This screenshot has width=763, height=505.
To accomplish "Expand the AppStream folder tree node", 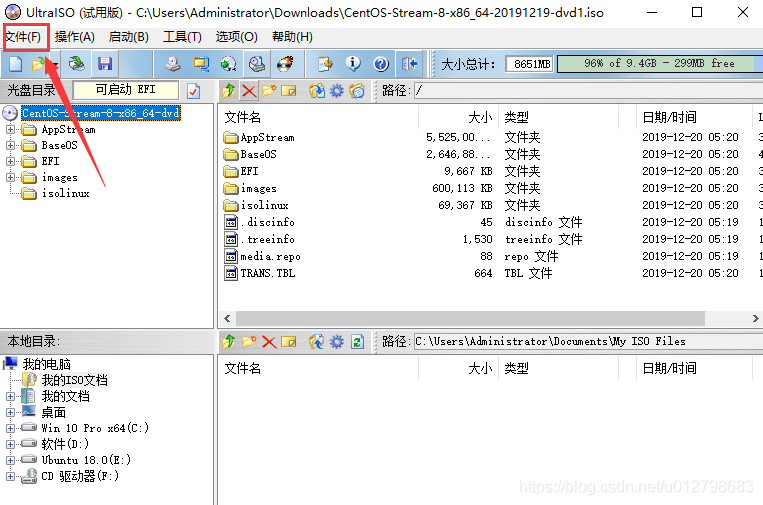I will tap(10, 129).
